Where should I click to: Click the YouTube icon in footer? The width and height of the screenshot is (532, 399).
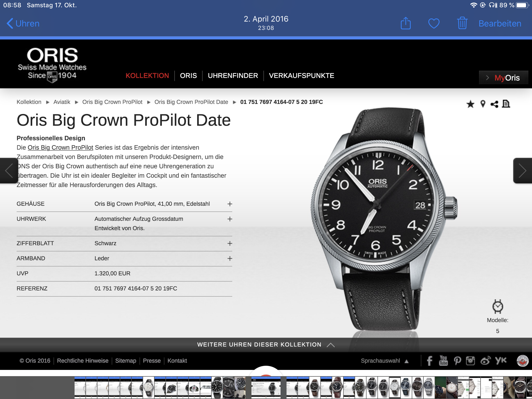pos(443,361)
